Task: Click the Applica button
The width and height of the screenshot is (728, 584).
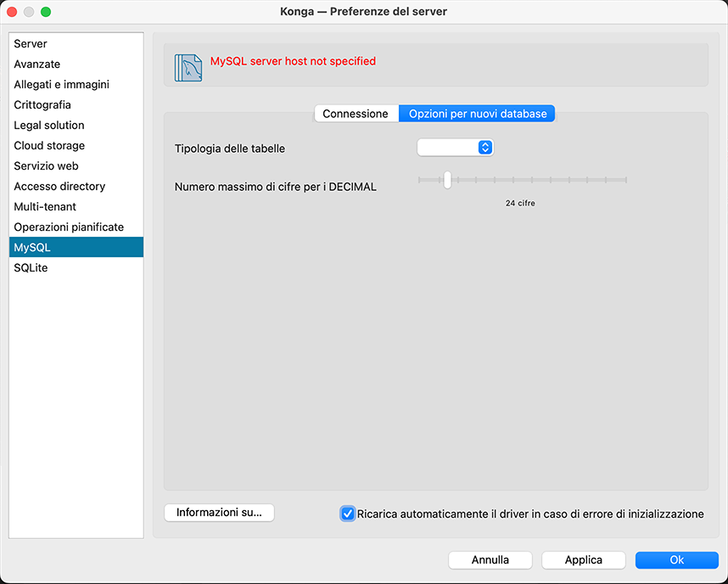Action: [583, 560]
